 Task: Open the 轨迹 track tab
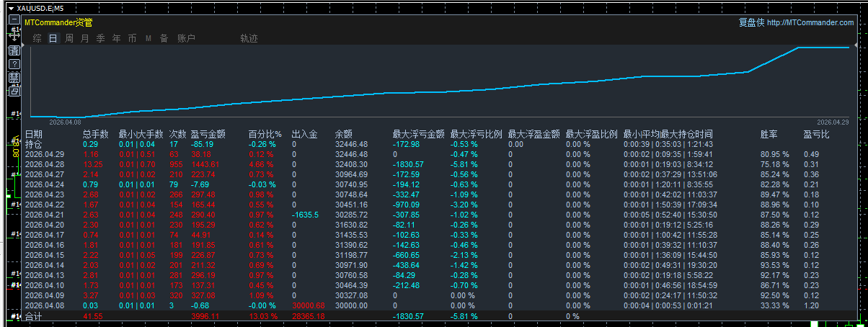tap(249, 38)
